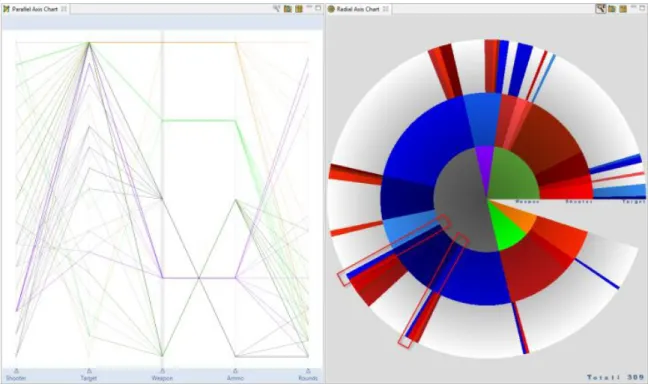
Task: Click the Rounds axis label
Action: [308, 378]
